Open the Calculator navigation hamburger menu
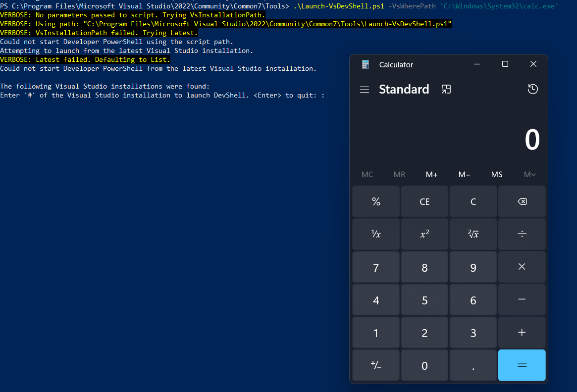This screenshot has height=392, width=577. [365, 90]
